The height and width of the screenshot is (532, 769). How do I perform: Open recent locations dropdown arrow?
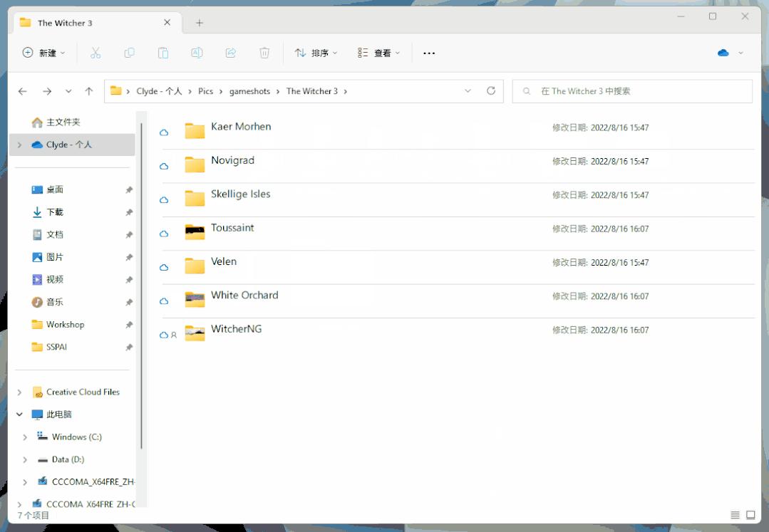tap(68, 91)
